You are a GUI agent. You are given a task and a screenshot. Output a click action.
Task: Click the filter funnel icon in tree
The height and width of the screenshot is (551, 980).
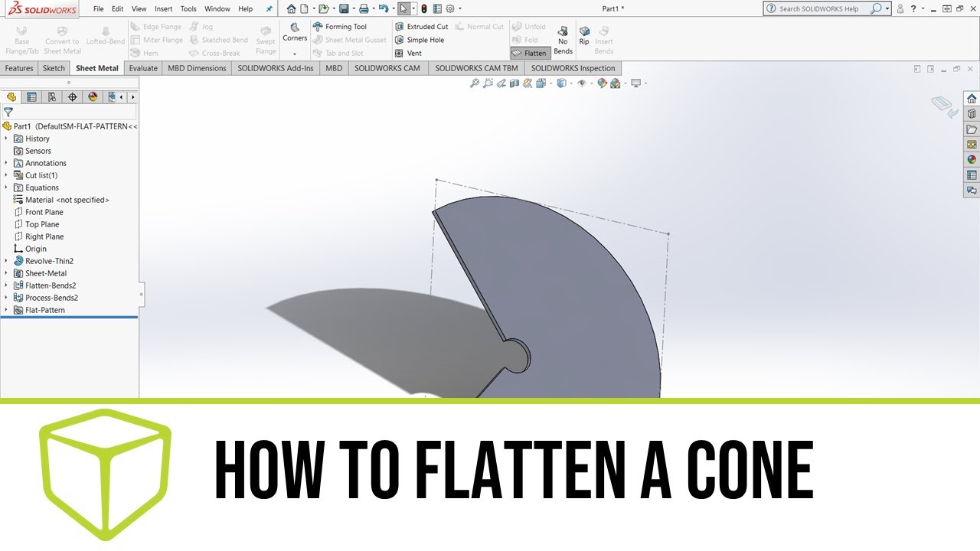click(x=8, y=112)
